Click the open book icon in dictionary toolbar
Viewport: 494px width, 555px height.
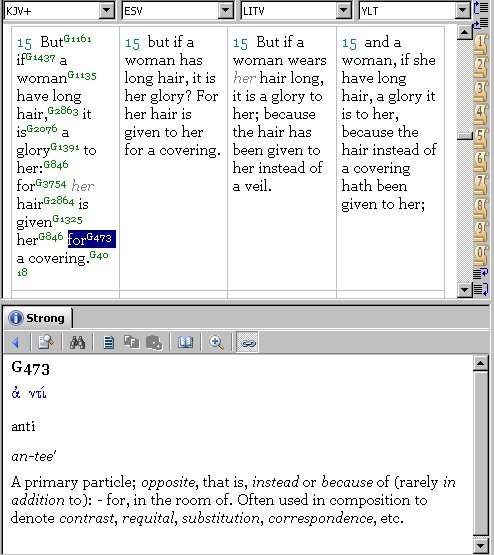[x=185, y=342]
